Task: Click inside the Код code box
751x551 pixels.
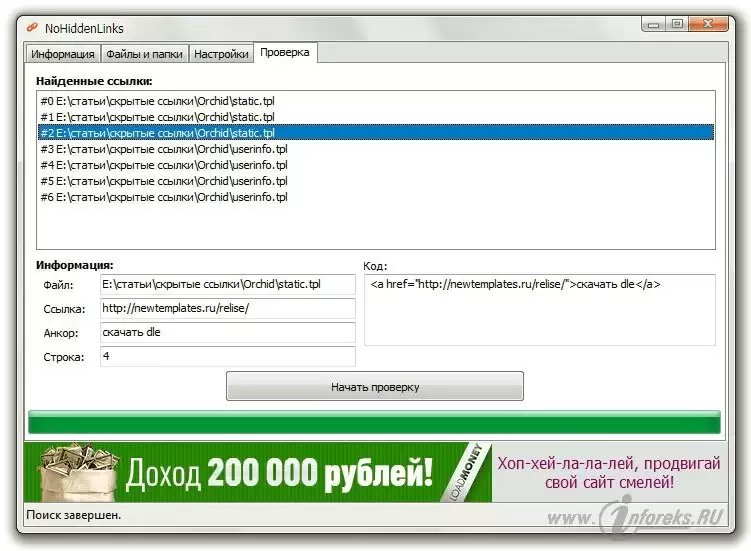Action: click(539, 310)
